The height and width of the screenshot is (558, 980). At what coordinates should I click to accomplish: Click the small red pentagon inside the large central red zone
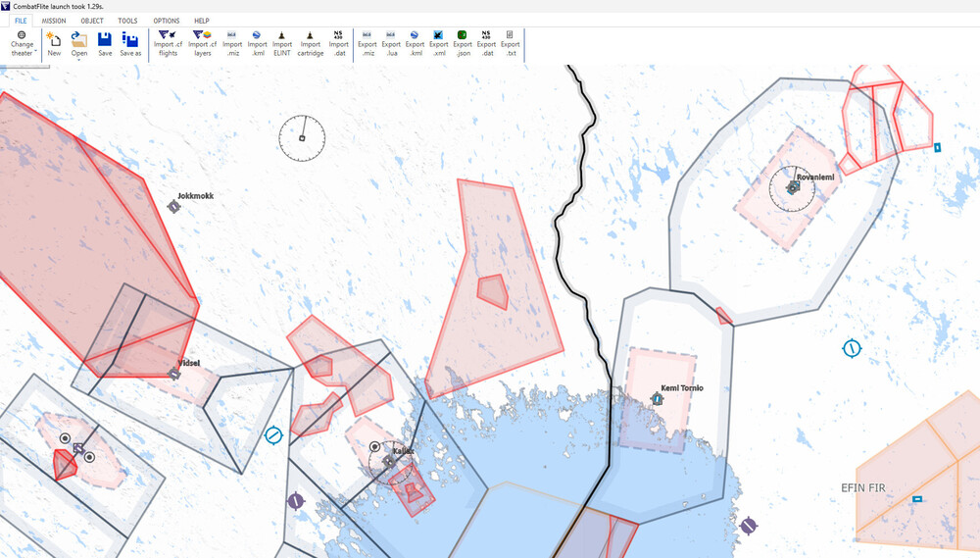[x=493, y=291]
